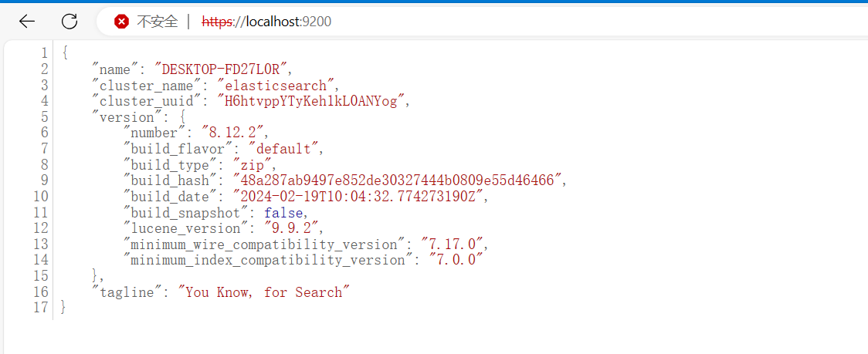
Task: Click the "7.17.0" wire compatibility value
Action: click(454, 244)
